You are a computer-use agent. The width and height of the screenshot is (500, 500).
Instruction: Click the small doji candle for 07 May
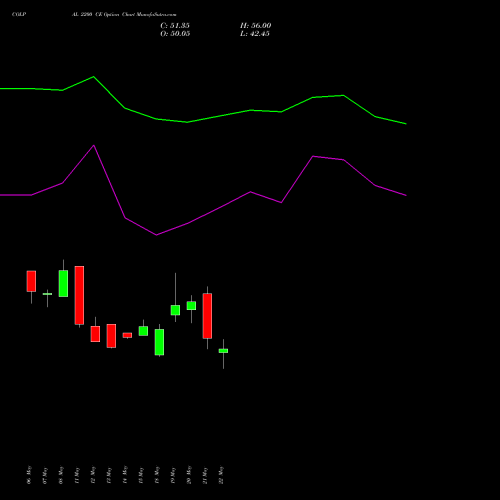click(47, 294)
